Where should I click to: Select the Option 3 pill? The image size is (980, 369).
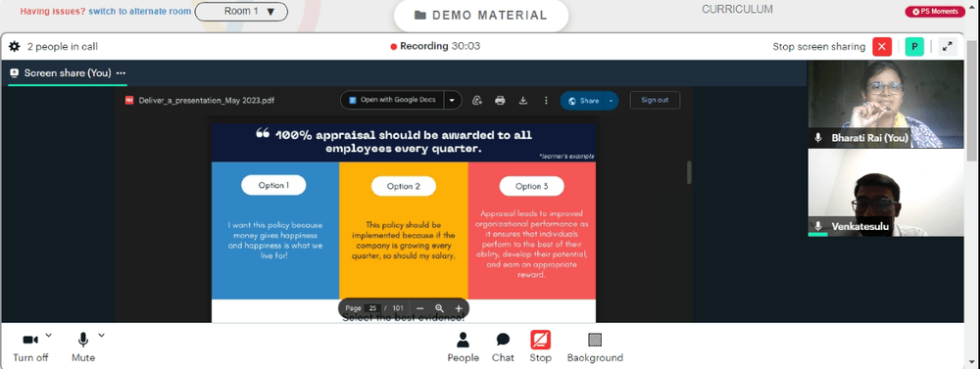tap(532, 186)
